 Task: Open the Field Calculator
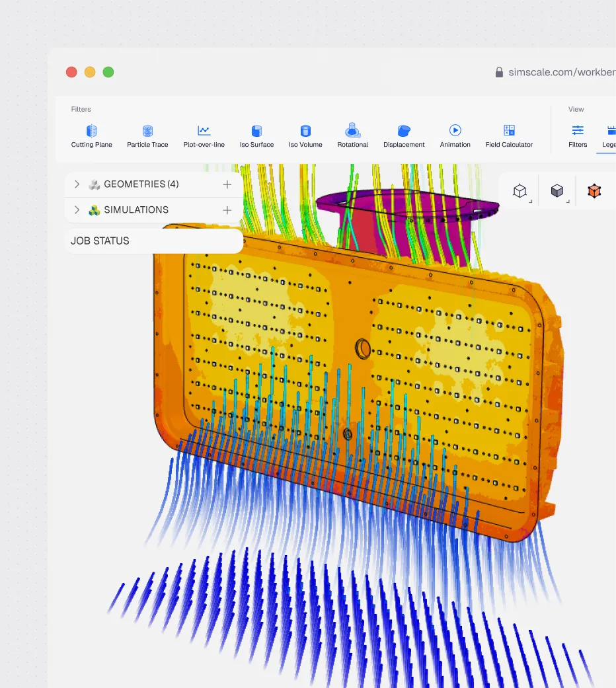click(x=509, y=136)
